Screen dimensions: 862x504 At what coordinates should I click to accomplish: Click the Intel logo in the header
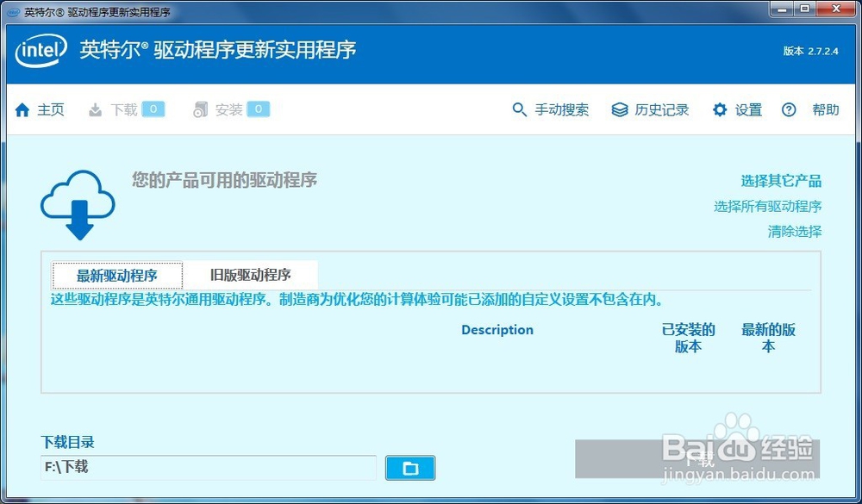click(41, 51)
